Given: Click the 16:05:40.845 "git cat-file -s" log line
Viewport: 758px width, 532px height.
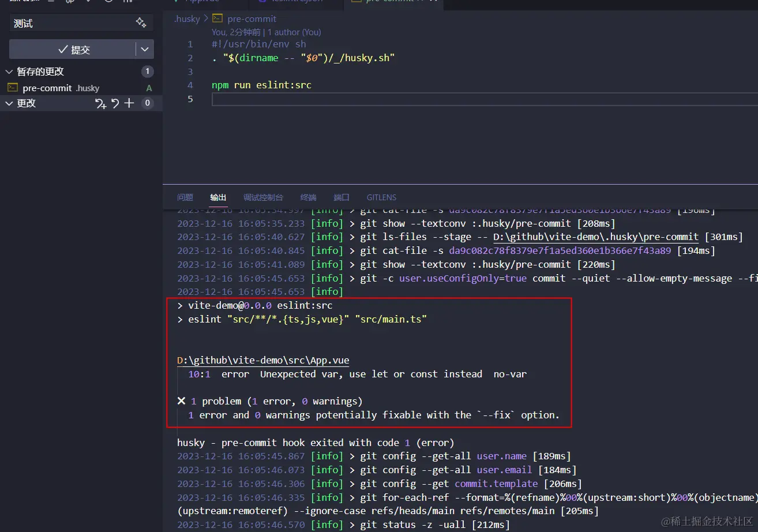Looking at the screenshot, I should 446,250.
